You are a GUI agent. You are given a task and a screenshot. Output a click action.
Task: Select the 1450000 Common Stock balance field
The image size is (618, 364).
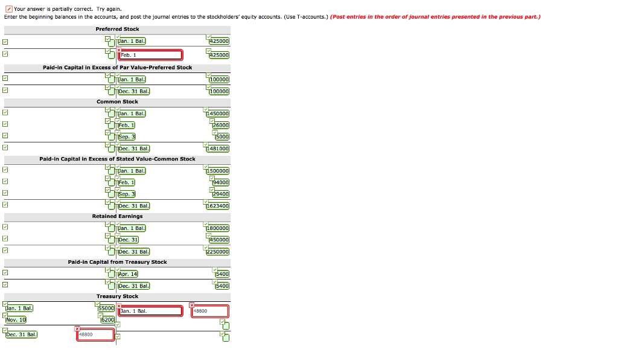click(x=217, y=113)
